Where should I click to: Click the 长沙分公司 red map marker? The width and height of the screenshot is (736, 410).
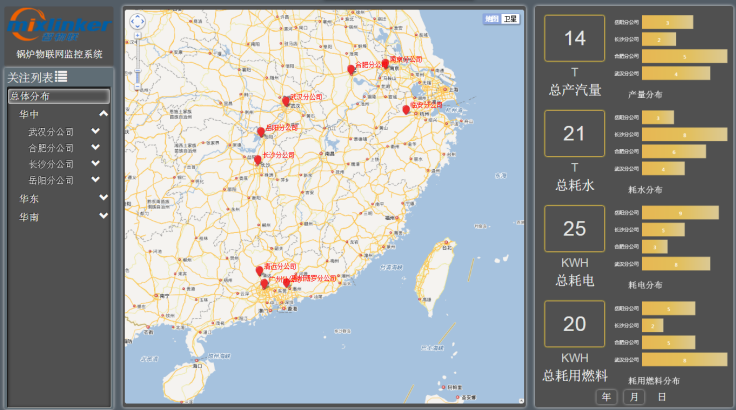tap(258, 159)
